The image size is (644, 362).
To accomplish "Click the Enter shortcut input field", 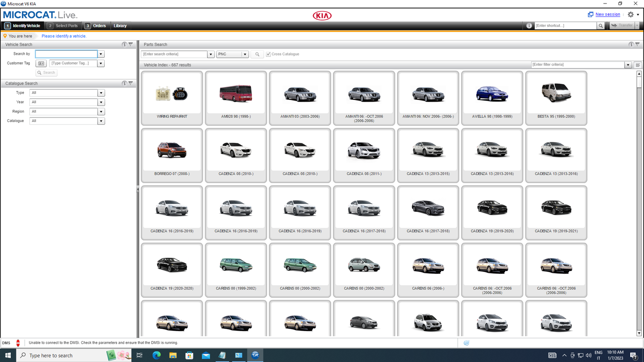I will point(565,26).
